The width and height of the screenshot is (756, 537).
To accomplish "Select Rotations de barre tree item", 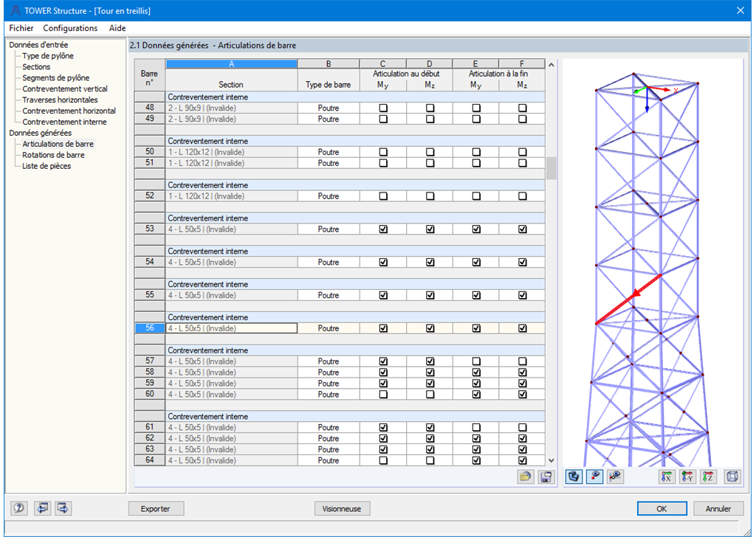I will 53,155.
